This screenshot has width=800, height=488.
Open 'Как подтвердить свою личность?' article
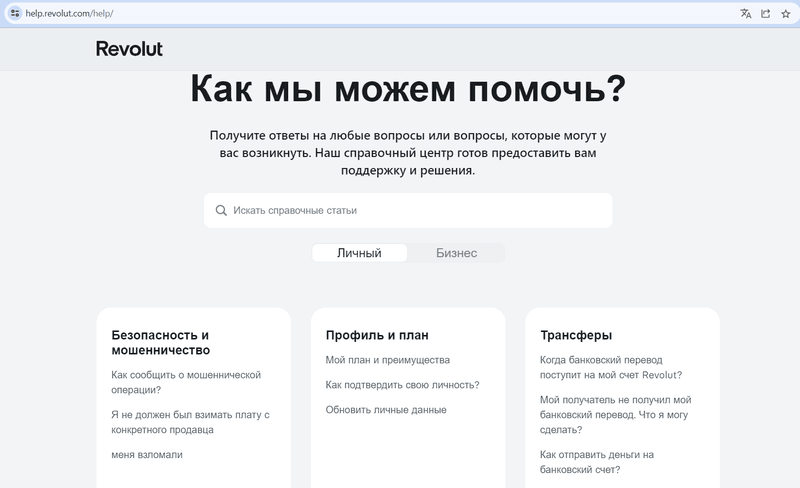[x=403, y=385]
